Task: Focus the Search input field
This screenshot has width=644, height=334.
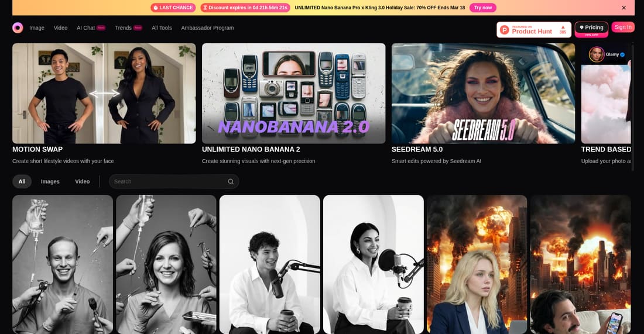Action: pos(174,181)
